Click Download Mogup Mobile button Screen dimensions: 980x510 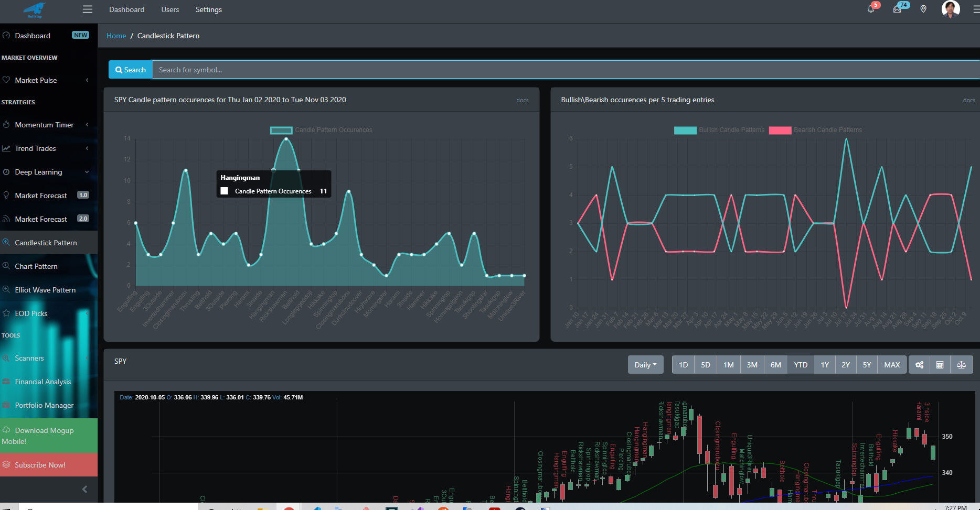(49, 436)
